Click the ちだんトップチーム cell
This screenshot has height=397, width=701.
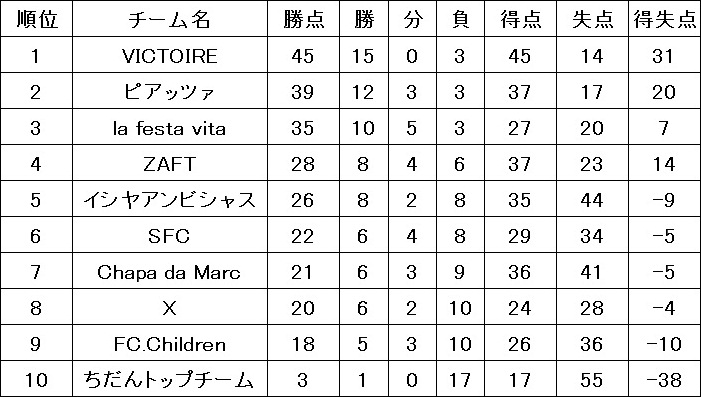tap(170, 379)
